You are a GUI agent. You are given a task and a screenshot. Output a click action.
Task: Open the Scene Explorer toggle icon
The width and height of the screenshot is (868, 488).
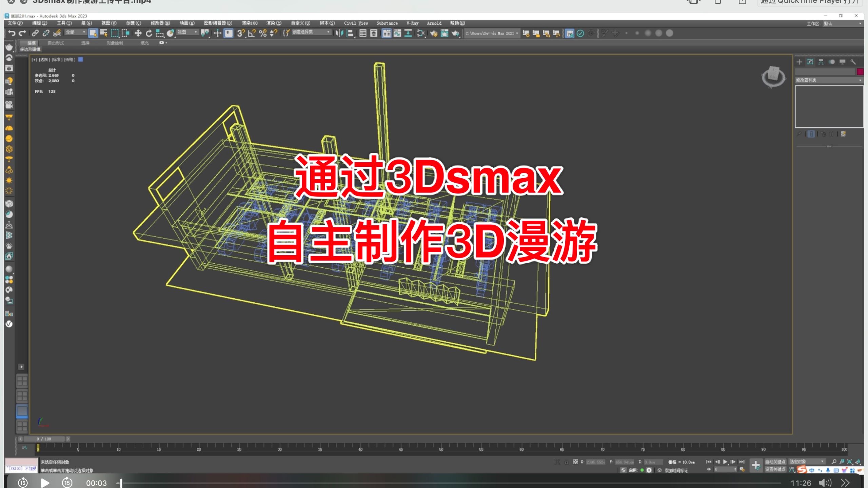coord(363,33)
